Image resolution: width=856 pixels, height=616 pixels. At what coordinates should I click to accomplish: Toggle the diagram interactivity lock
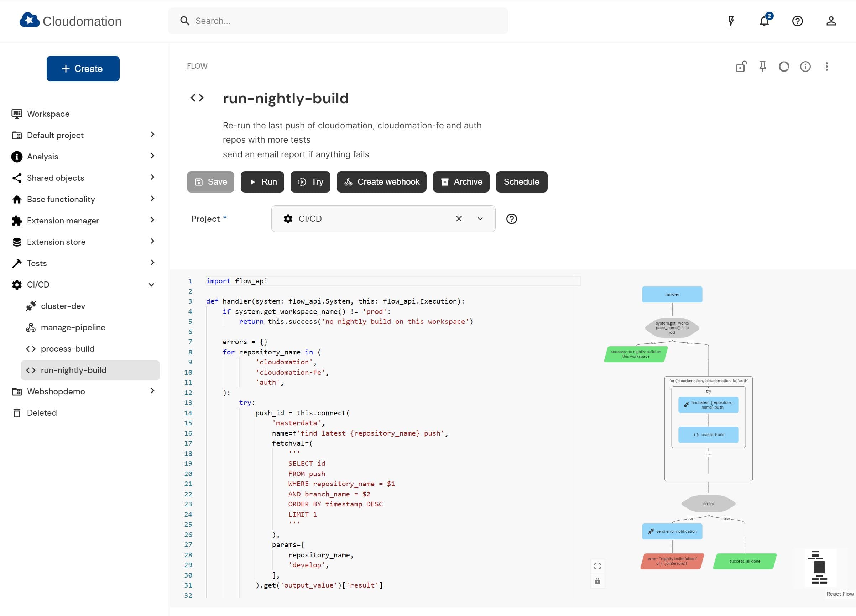click(597, 581)
